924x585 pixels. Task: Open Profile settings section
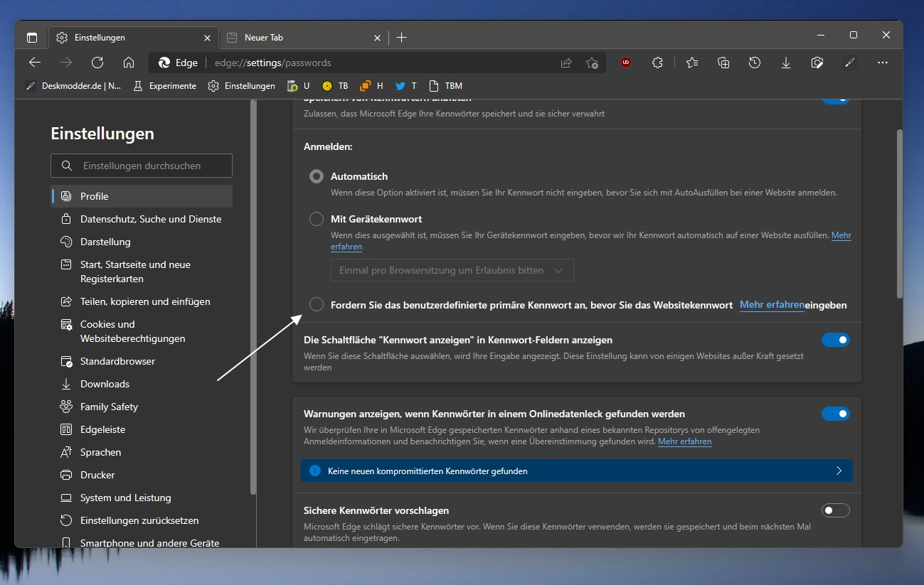coord(142,196)
